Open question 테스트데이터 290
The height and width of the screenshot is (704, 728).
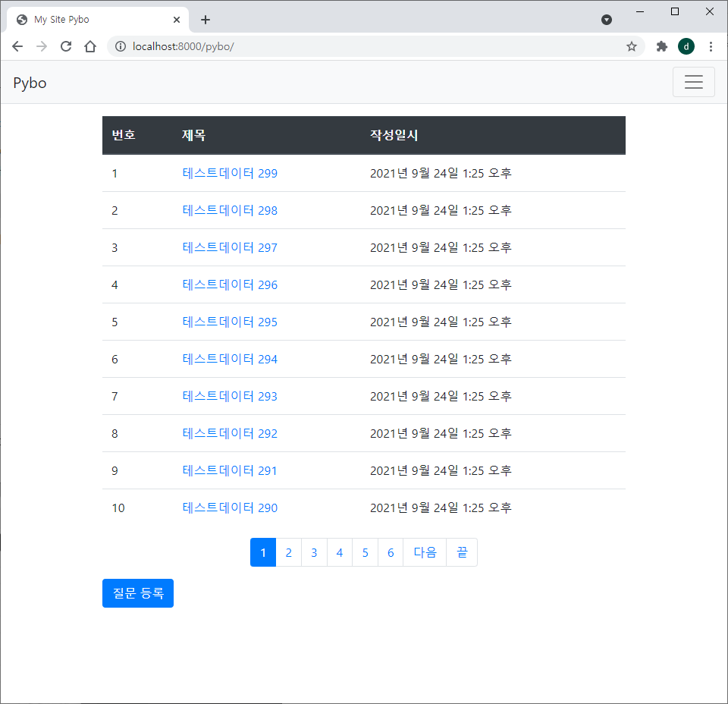pyautogui.click(x=230, y=508)
